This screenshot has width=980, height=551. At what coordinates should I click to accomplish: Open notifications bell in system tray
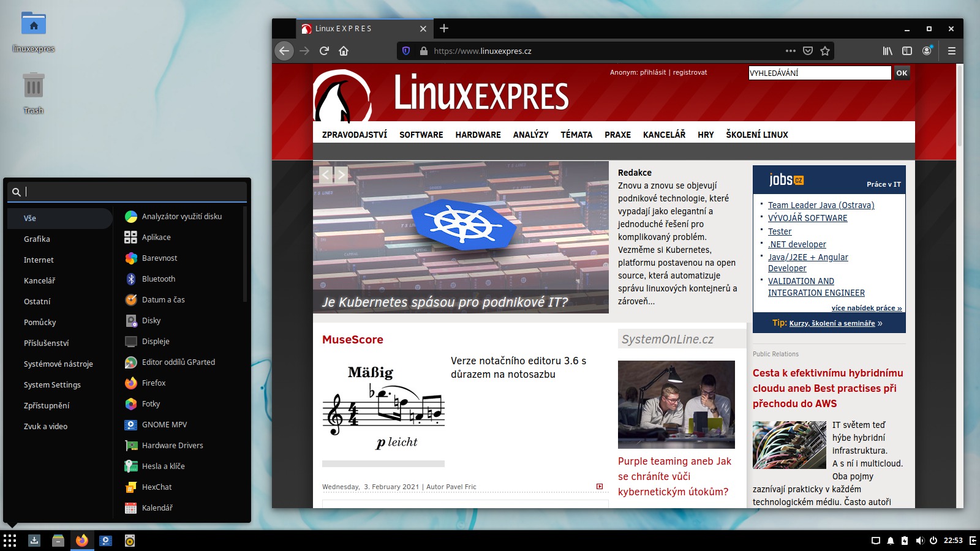pyautogui.click(x=891, y=541)
